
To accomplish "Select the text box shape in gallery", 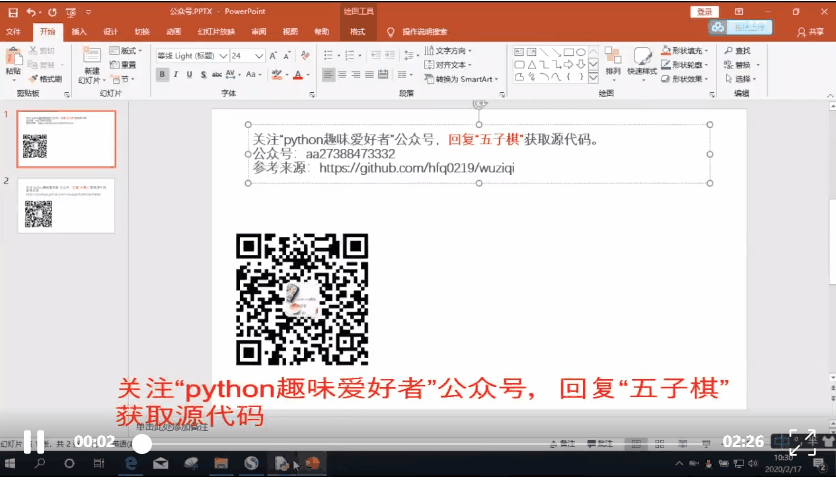I will click(x=519, y=52).
